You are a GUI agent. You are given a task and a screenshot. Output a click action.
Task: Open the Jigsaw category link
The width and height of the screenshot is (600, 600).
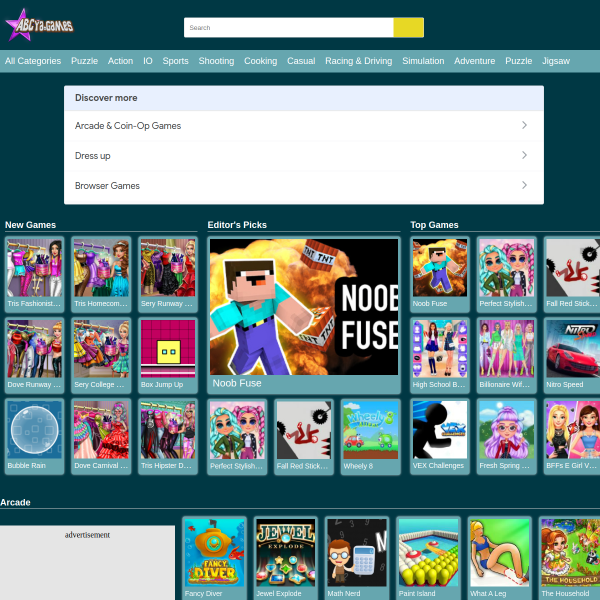click(556, 61)
